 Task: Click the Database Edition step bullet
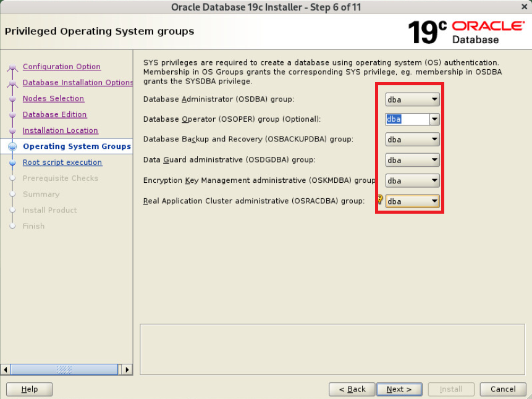point(12,115)
